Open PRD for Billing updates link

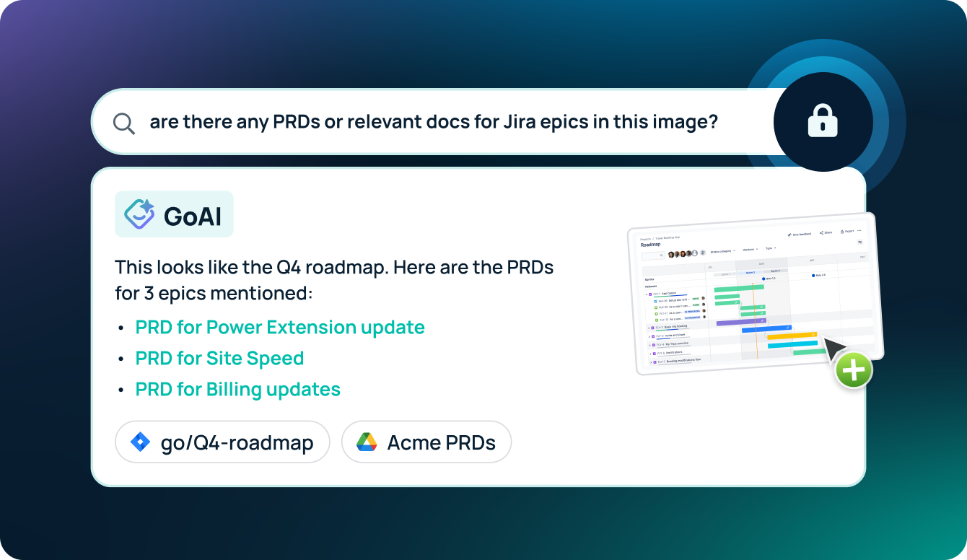pos(237,389)
